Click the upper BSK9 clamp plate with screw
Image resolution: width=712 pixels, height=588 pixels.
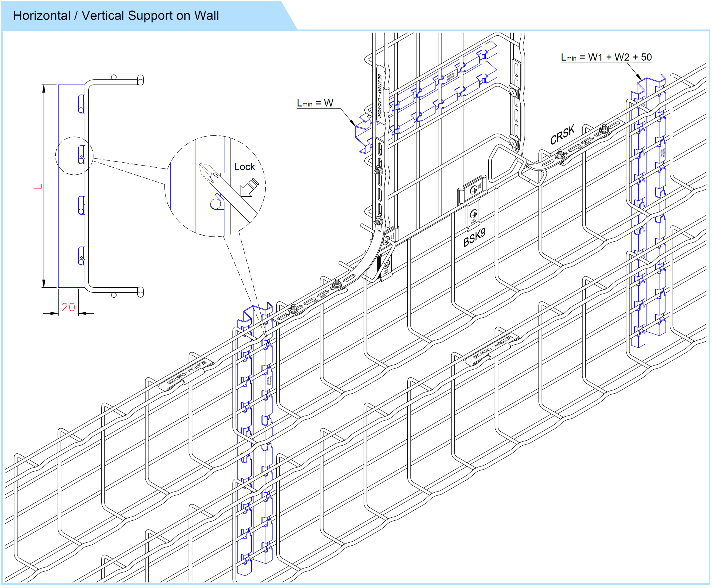point(474,190)
